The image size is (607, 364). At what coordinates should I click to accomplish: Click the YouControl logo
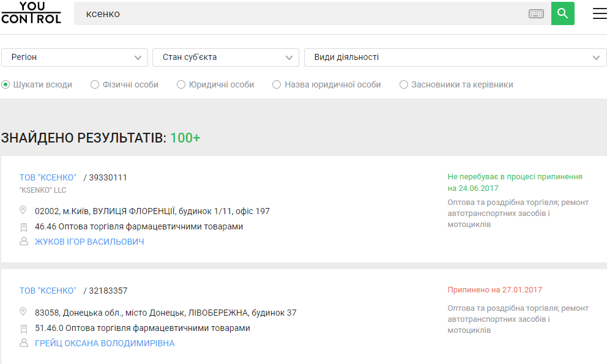(31, 13)
